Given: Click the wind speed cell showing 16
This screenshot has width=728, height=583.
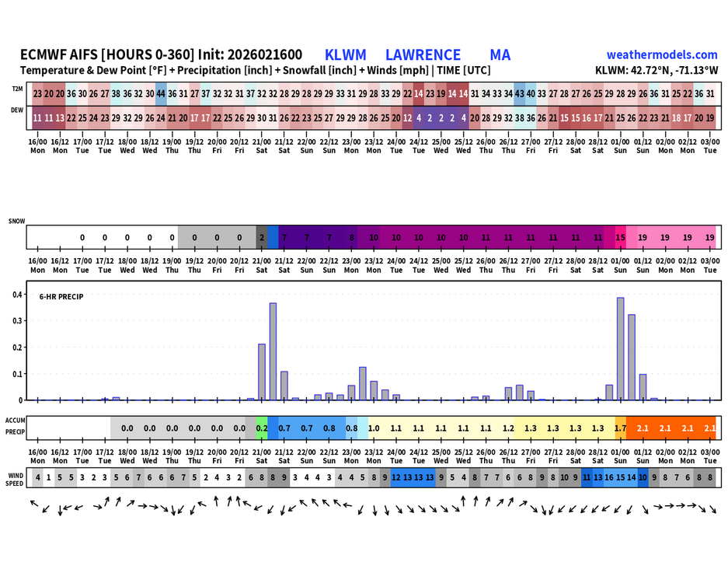Looking at the screenshot, I should [x=609, y=478].
